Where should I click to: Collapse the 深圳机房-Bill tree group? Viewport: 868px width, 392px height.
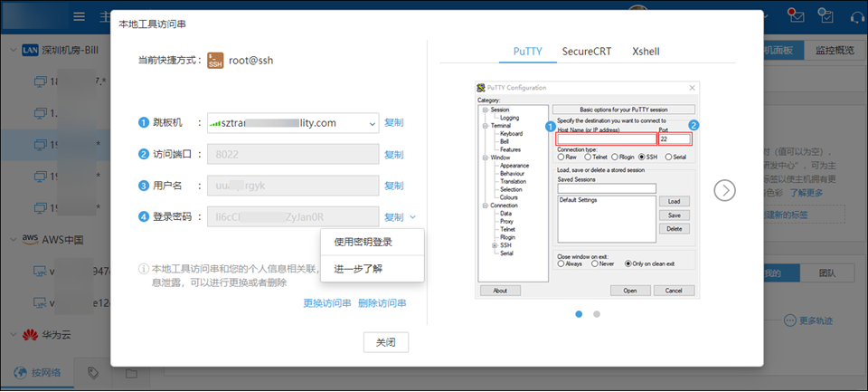pos(13,51)
